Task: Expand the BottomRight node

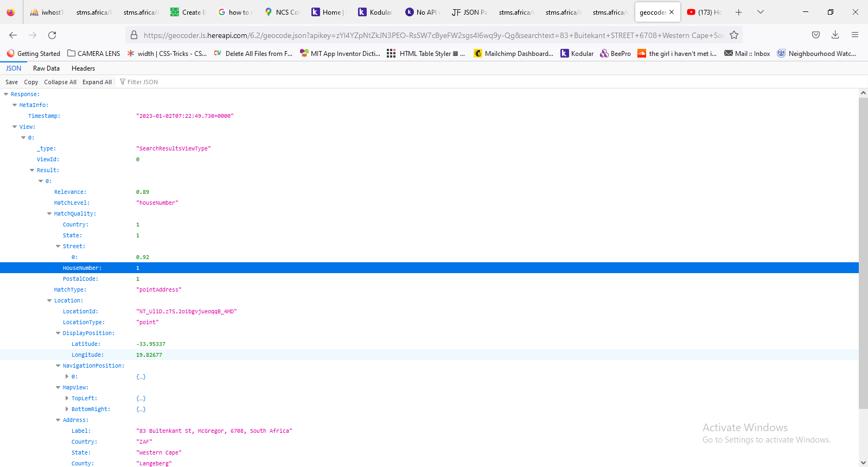Action: (67, 409)
